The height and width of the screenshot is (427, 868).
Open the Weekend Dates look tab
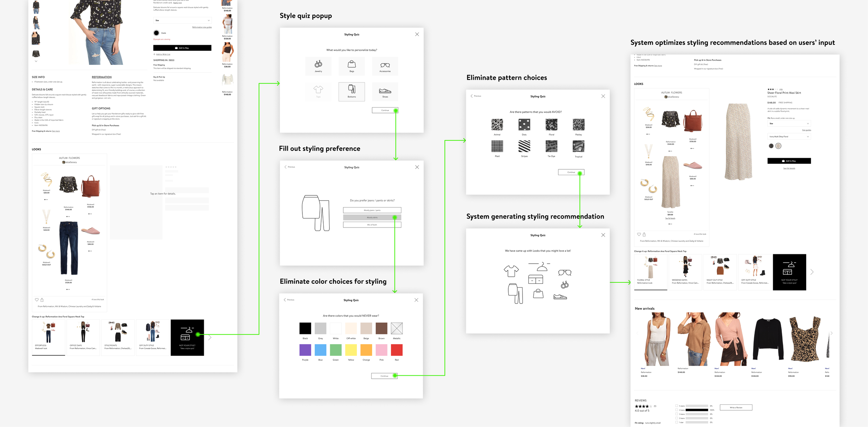pos(685,272)
